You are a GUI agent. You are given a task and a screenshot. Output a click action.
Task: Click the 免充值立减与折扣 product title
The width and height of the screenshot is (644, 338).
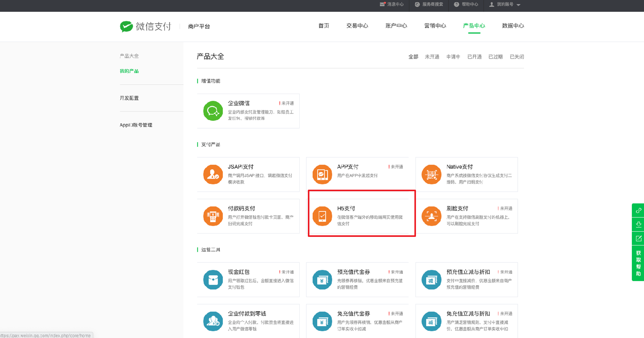(468, 314)
